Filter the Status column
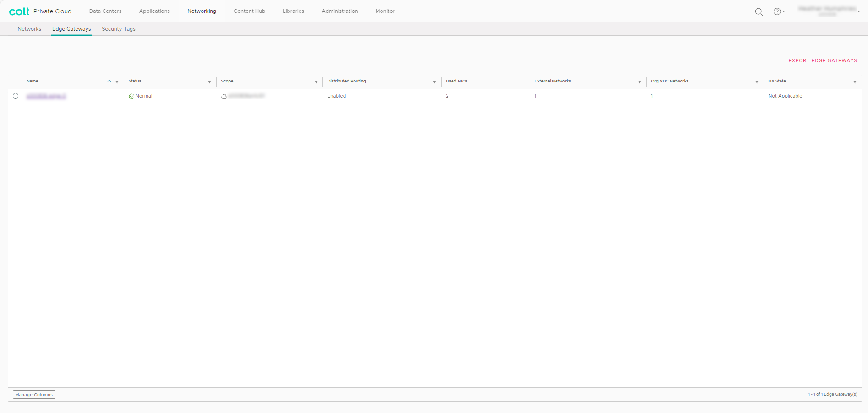This screenshot has height=413, width=868. point(209,82)
